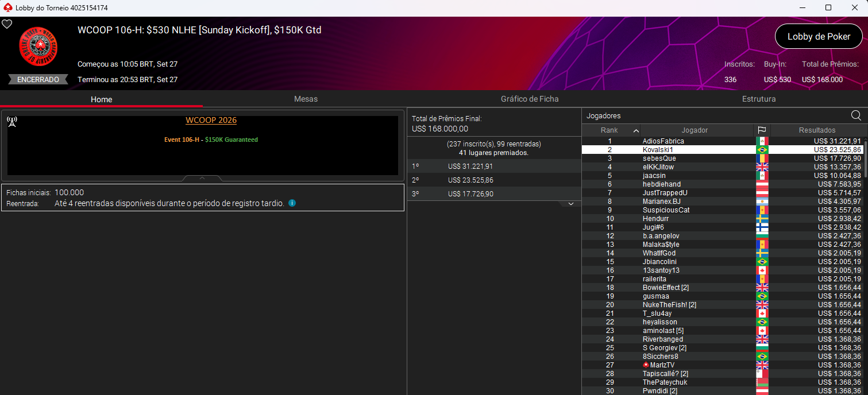Select player row Malaka$tyle
The width and height of the screenshot is (868, 395).
point(723,245)
